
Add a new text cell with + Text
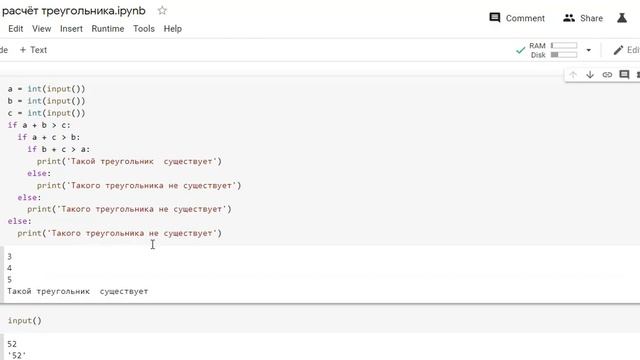[33, 50]
